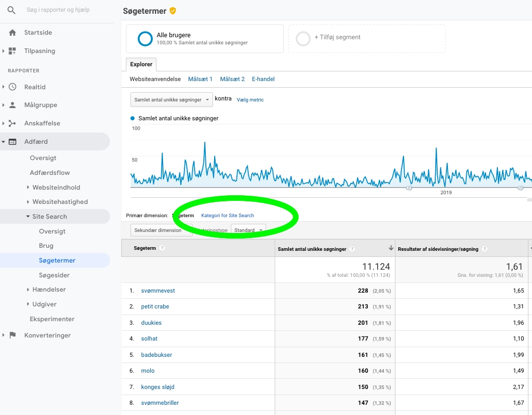532x415 pixels.
Task: Click the search magnifier icon
Action: (11, 10)
